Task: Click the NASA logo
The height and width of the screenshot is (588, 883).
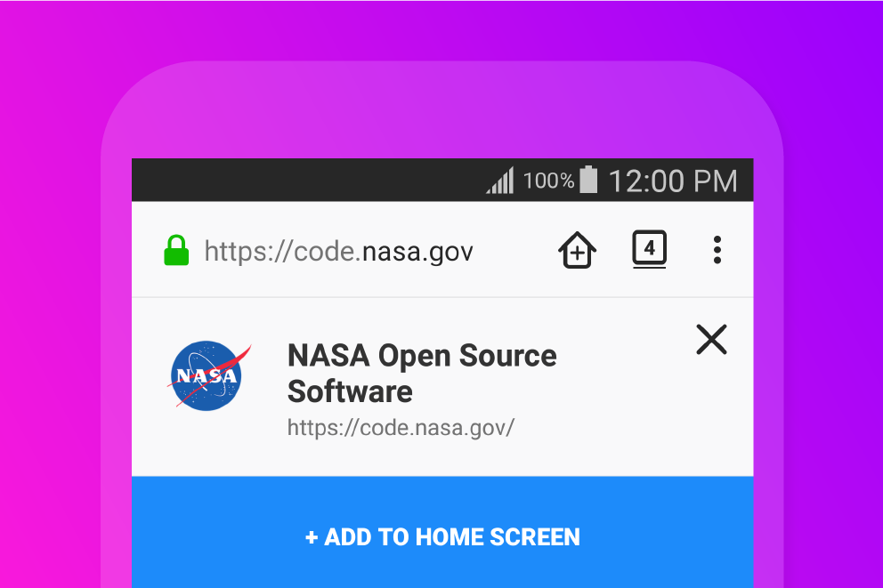Action: click(207, 375)
